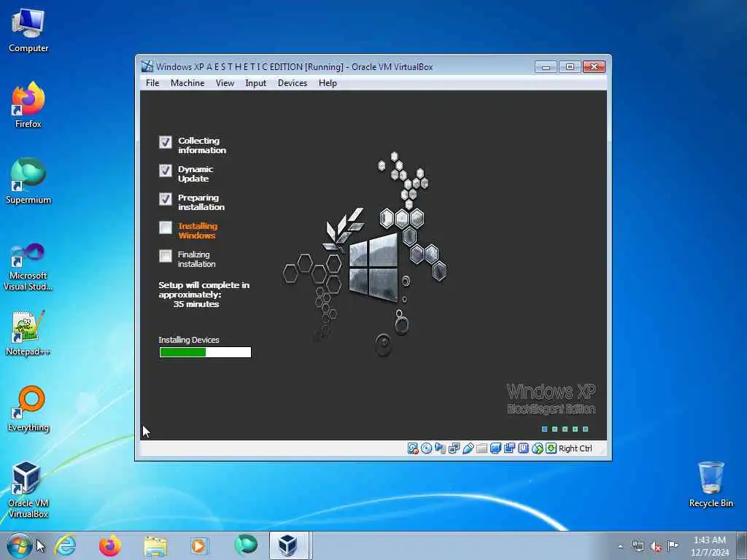Open the Windows Start menu
Image resolution: width=747 pixels, height=560 pixels.
click(x=20, y=545)
